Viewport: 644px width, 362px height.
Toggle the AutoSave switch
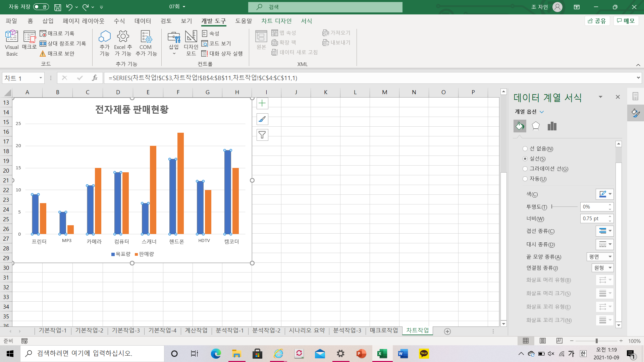click(41, 7)
